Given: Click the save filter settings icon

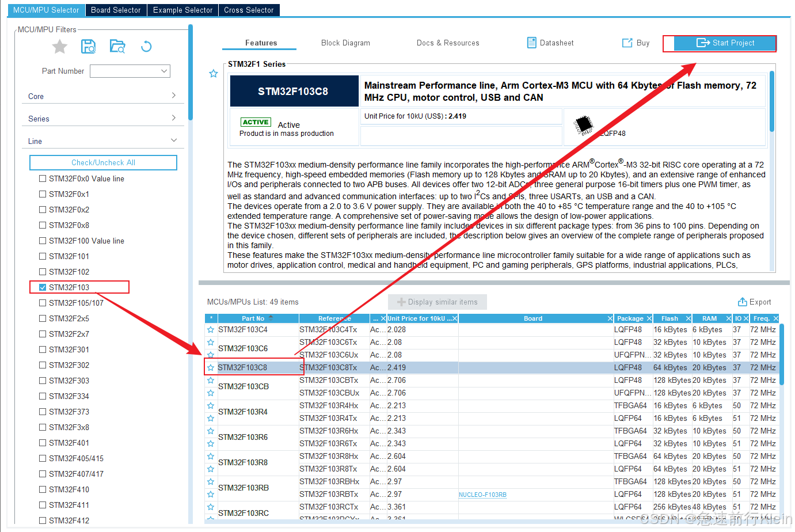Looking at the screenshot, I should pyautogui.click(x=88, y=47).
